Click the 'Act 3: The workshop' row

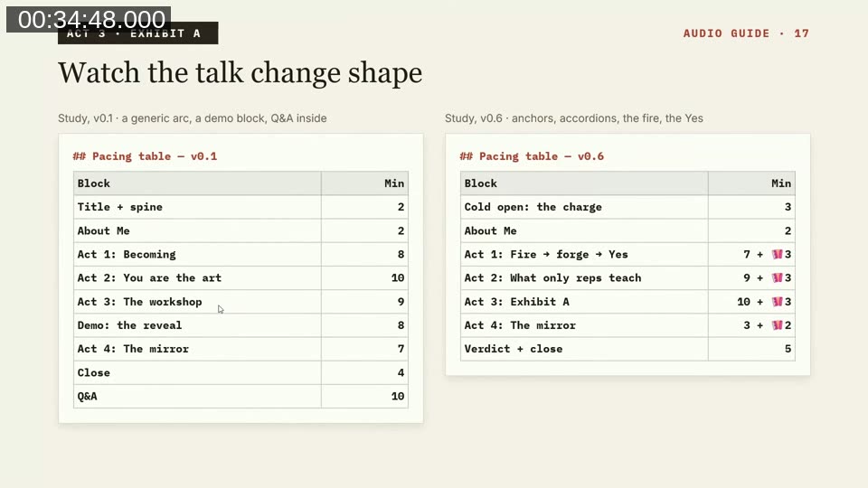pos(241,302)
